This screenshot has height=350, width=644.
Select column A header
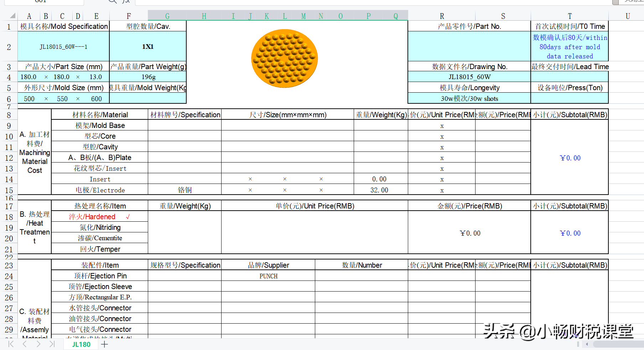coord(29,16)
